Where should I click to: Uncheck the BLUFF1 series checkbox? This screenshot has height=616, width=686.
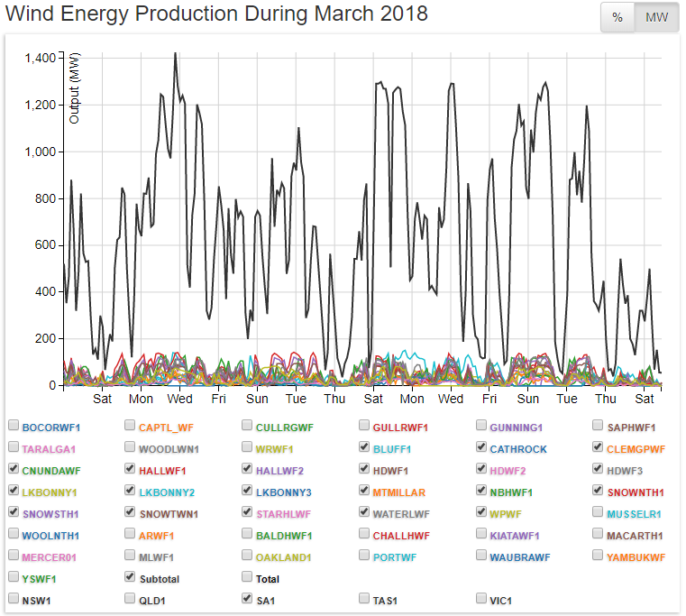tap(365, 447)
